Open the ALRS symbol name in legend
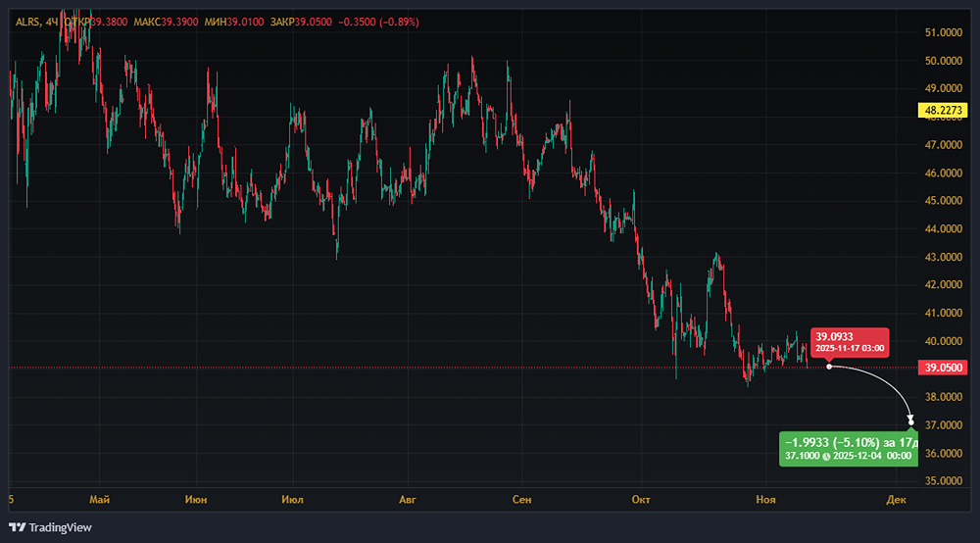The width and height of the screenshot is (980, 543). (28, 21)
